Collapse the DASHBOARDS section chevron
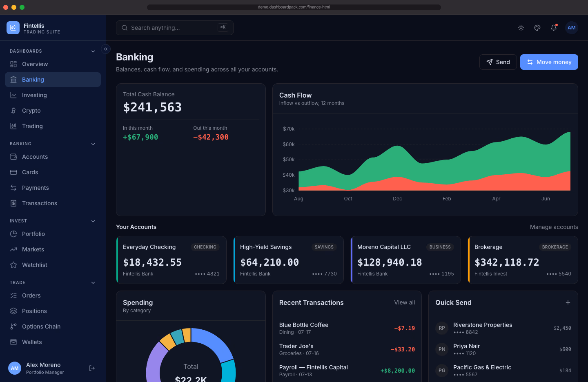This screenshot has height=382, width=588. 93,51
